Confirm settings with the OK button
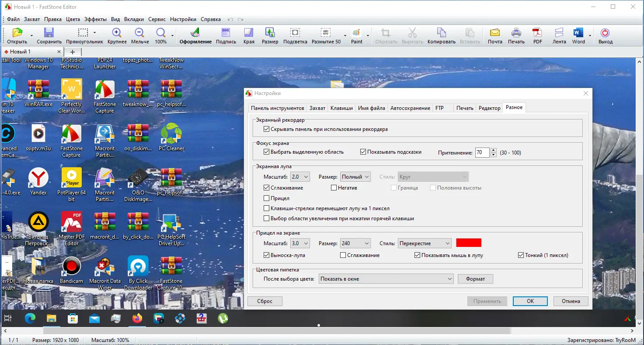The height and width of the screenshot is (345, 644). (530, 301)
